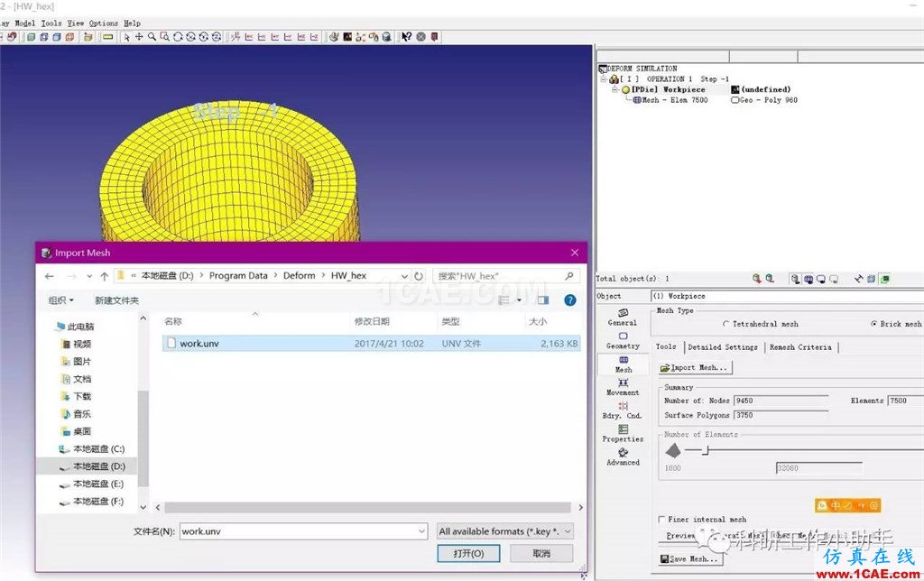Click the green highlighted object display icon
This screenshot has height=581, width=924.
pos(884,279)
